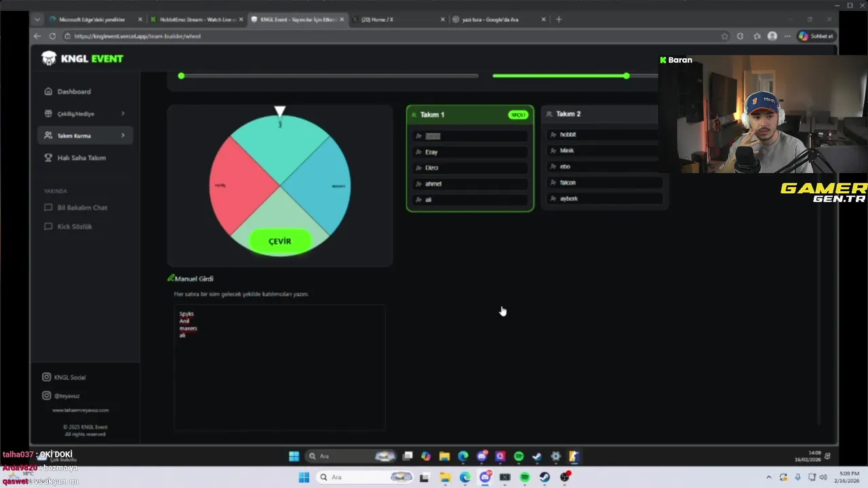Image resolution: width=868 pixels, height=488 pixels.
Task: Open the @teyavuz Instagram link
Action: (61, 396)
